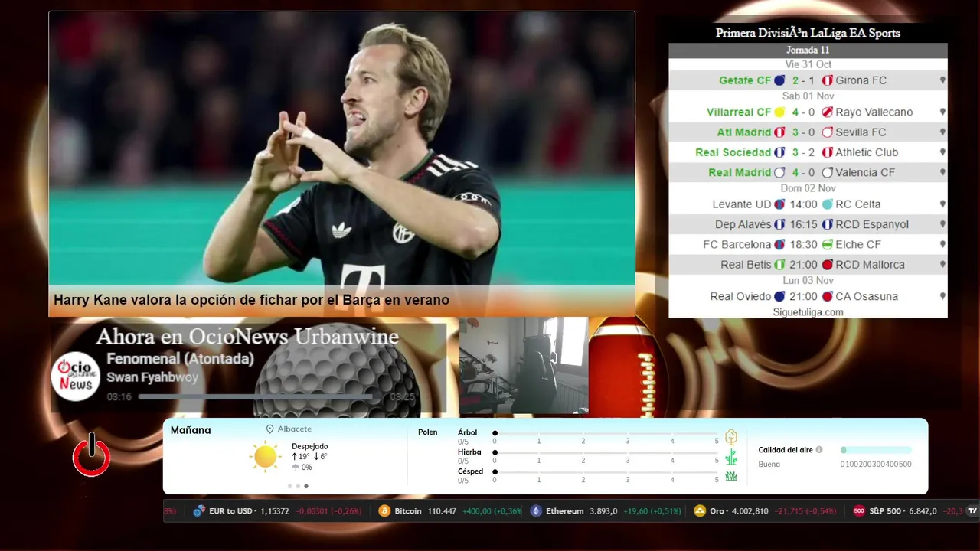The image size is (980, 551).
Task: Open map pin for Real Madrid–Valencia match
Action: pyautogui.click(x=942, y=172)
